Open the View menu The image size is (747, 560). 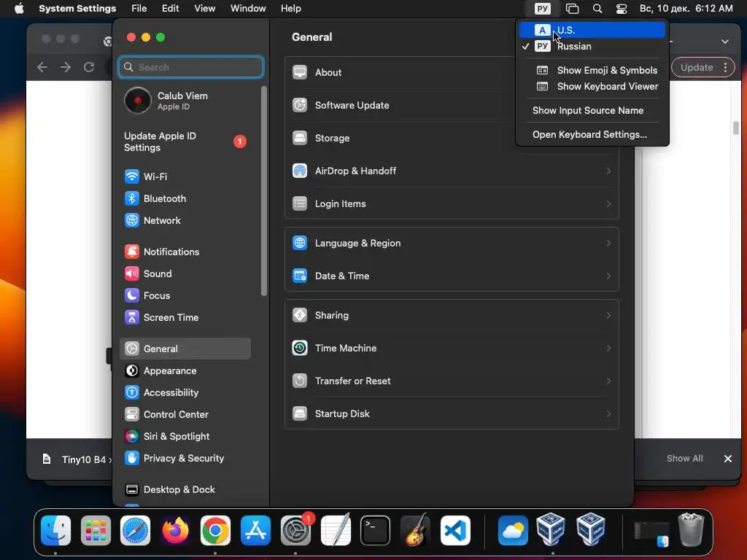(x=204, y=9)
